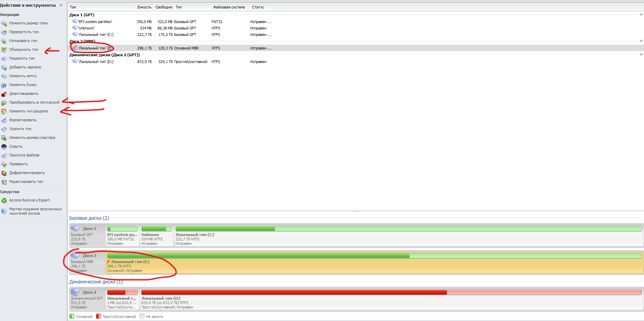The height and width of the screenshot is (321, 644).
Task: Select the 'EFI system partition' volume row
Action: (356, 22)
